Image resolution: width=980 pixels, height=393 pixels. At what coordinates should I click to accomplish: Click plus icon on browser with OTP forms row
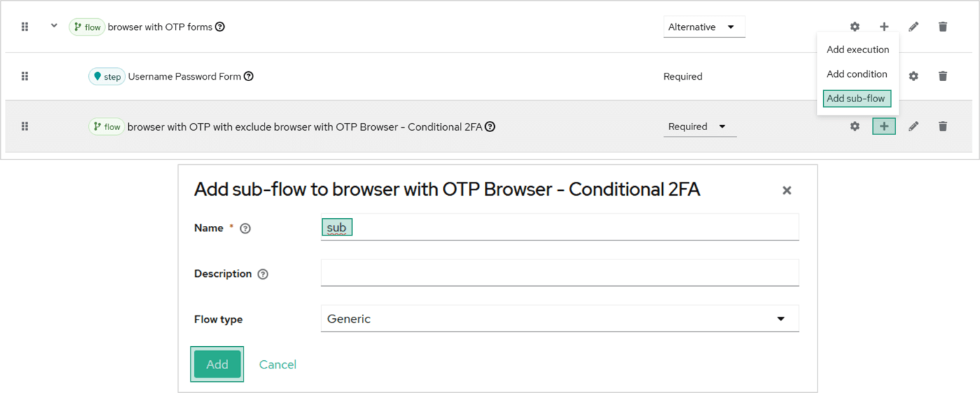click(x=884, y=27)
